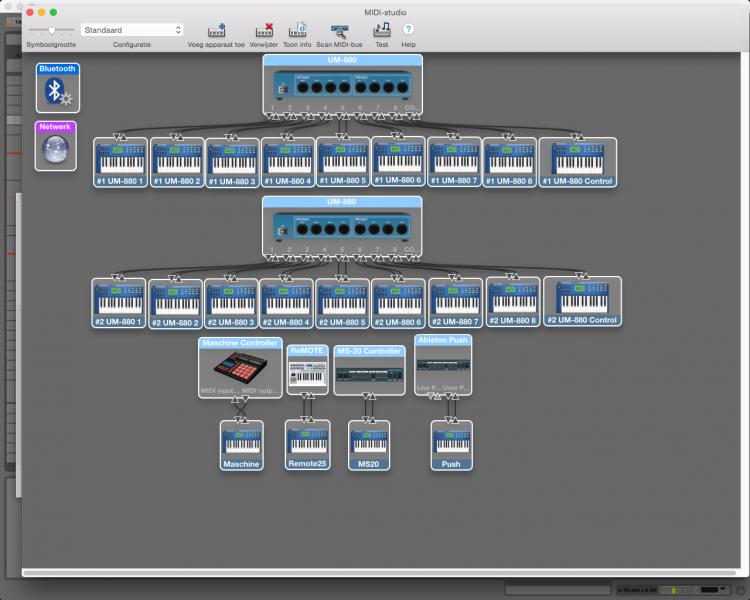Adjust the Symboolgrootte slider
750x600 pixels.
[x=51, y=31]
